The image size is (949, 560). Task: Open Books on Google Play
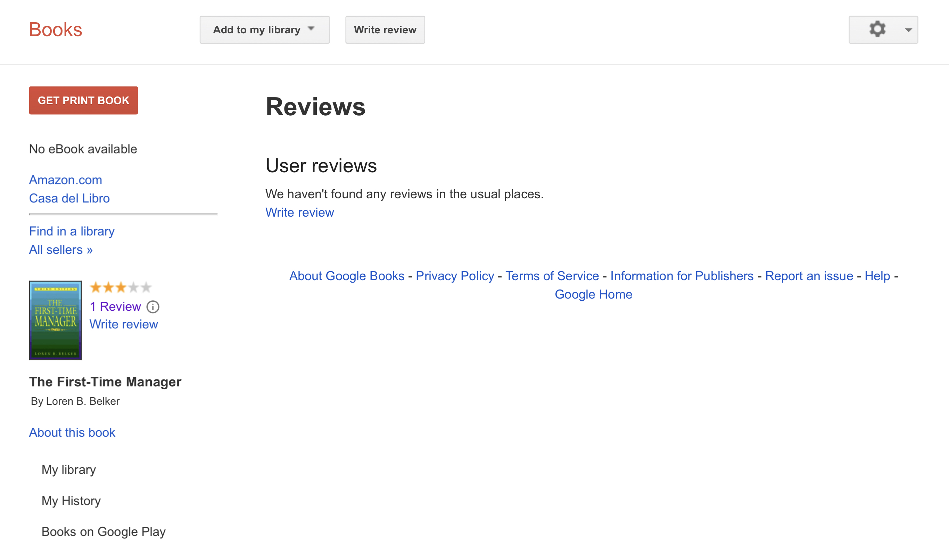(104, 532)
